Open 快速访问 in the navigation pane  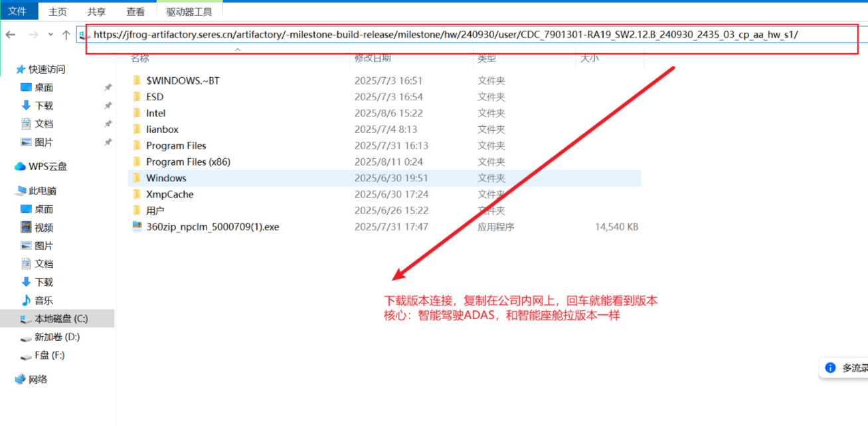pos(46,69)
